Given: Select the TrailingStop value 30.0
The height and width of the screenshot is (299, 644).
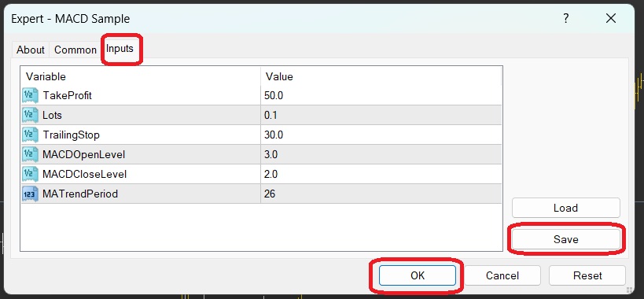Looking at the screenshot, I should (x=274, y=135).
